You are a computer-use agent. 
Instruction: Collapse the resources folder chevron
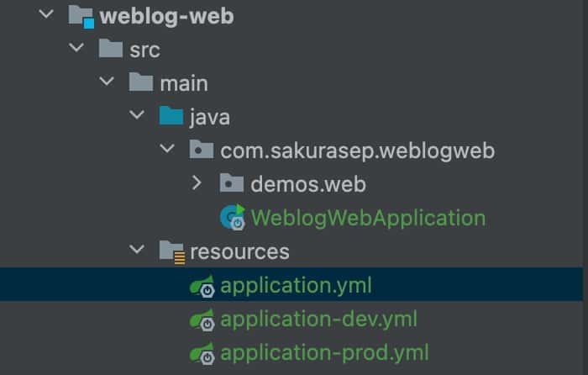pos(137,251)
